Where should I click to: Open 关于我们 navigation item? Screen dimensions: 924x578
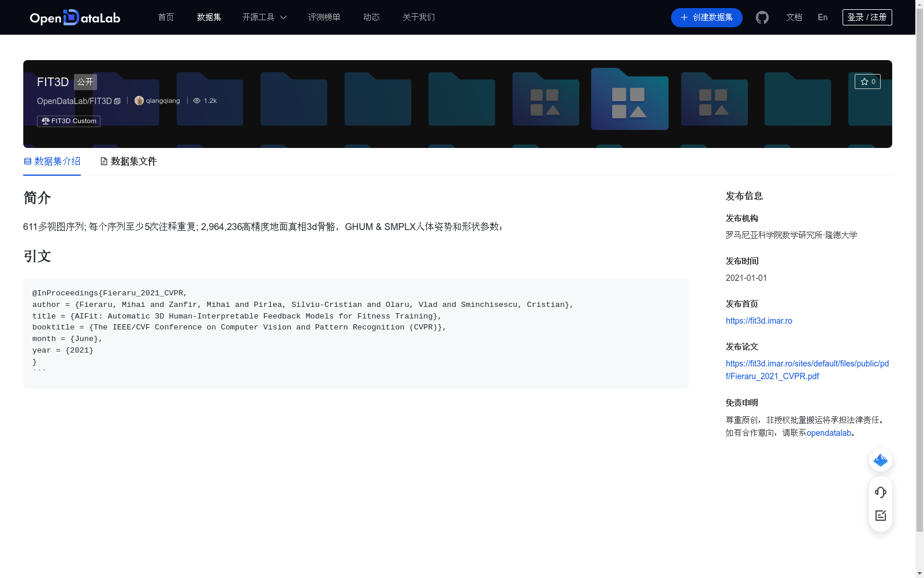[419, 17]
